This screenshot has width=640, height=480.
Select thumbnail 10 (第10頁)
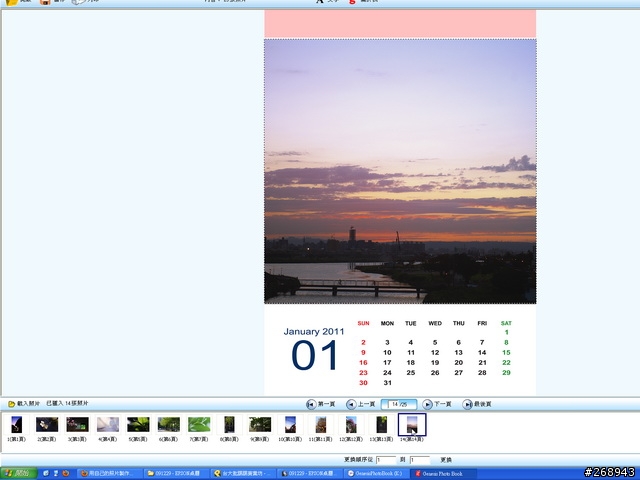pos(290,425)
